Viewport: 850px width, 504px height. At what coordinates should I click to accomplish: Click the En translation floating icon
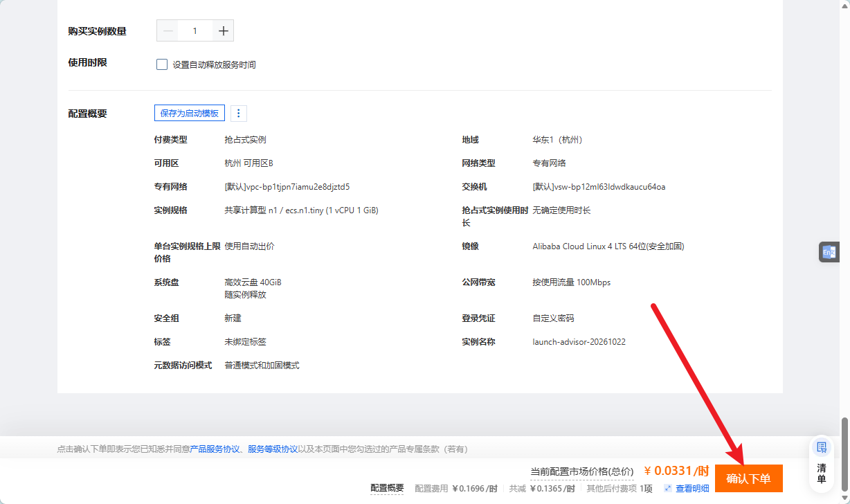pyautogui.click(x=829, y=252)
